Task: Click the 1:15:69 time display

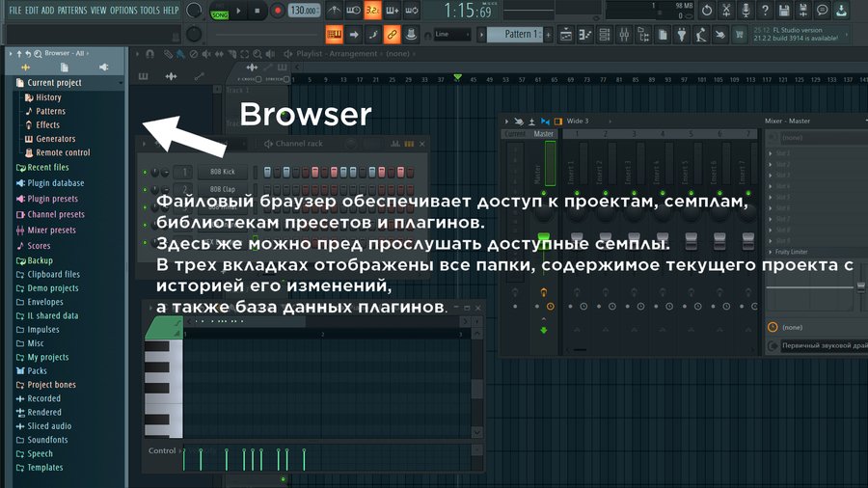Action: tap(469, 11)
